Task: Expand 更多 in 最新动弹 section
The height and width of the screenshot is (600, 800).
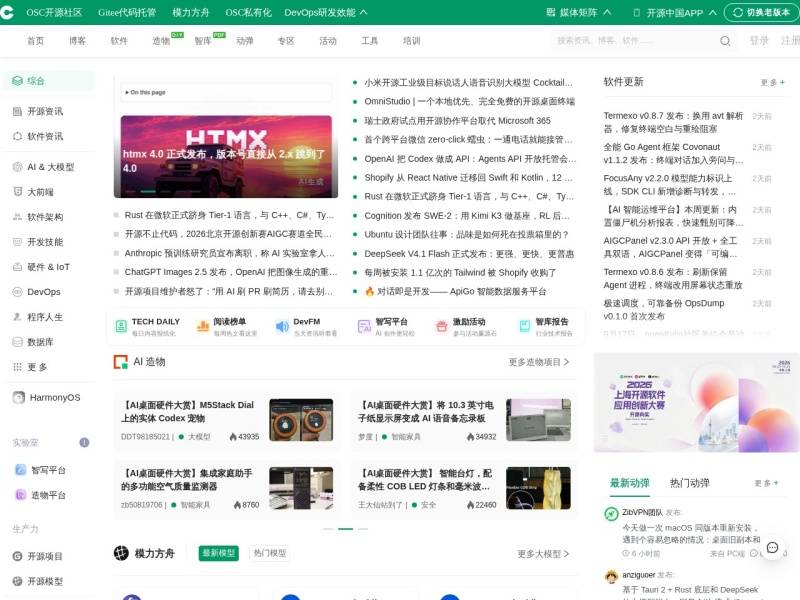Action: (x=766, y=483)
